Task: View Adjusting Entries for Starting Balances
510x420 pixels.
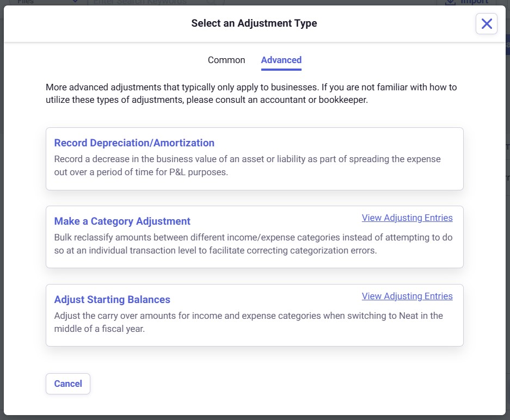Action: tap(407, 297)
